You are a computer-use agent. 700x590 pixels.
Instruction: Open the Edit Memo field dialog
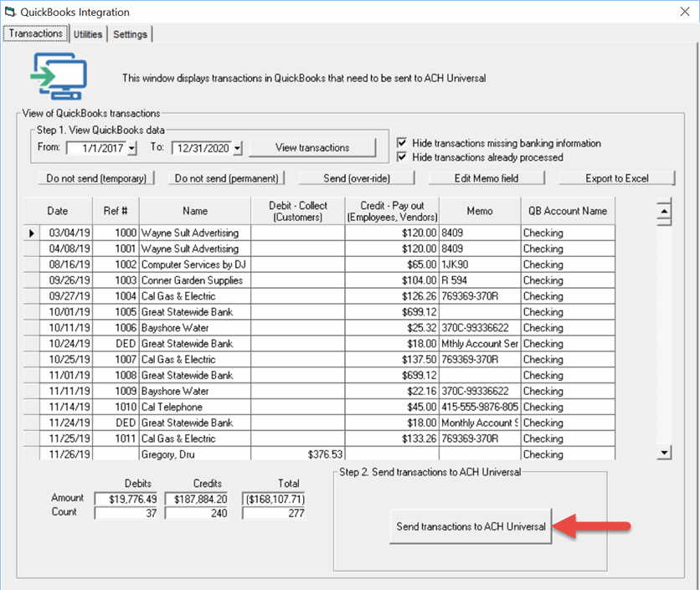[x=487, y=178]
